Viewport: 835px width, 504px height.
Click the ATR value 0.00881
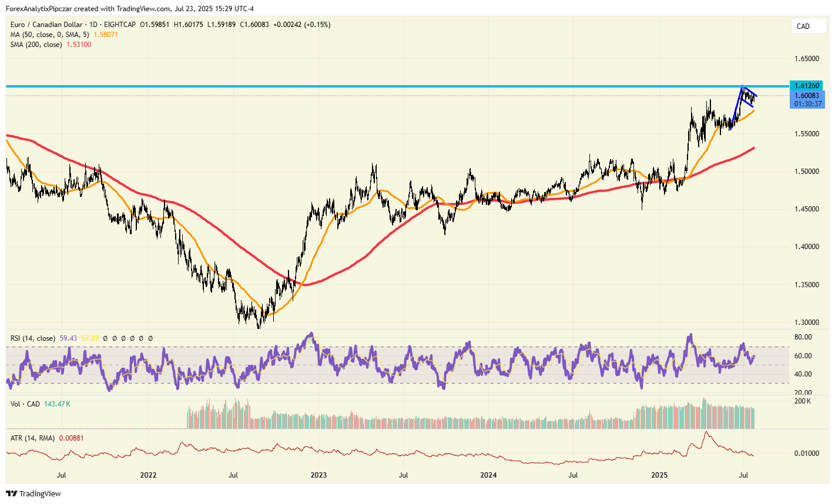[x=72, y=438]
